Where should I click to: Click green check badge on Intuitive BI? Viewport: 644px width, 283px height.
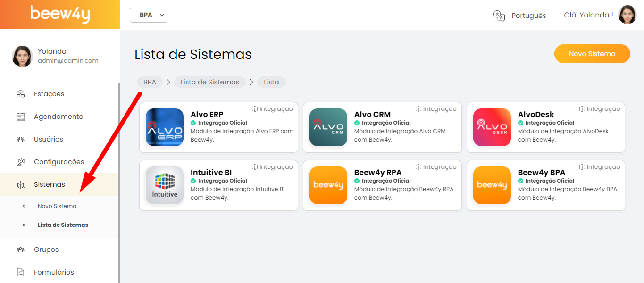click(193, 181)
